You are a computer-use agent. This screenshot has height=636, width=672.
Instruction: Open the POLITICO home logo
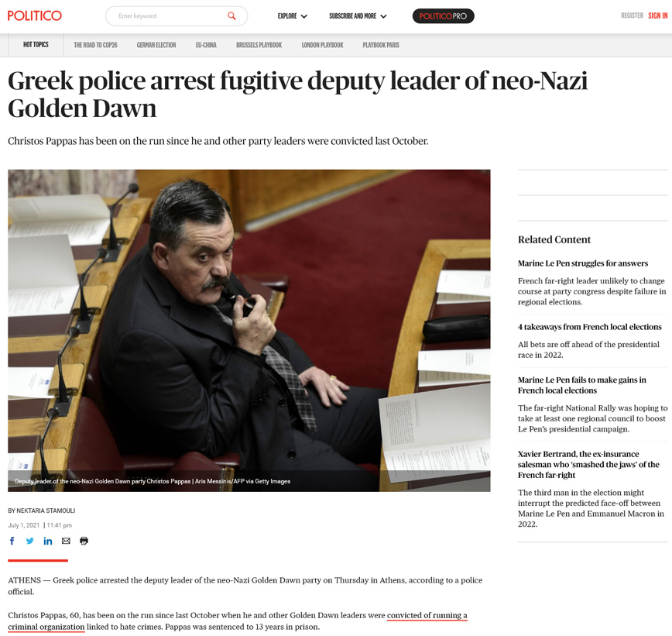pyautogui.click(x=35, y=15)
